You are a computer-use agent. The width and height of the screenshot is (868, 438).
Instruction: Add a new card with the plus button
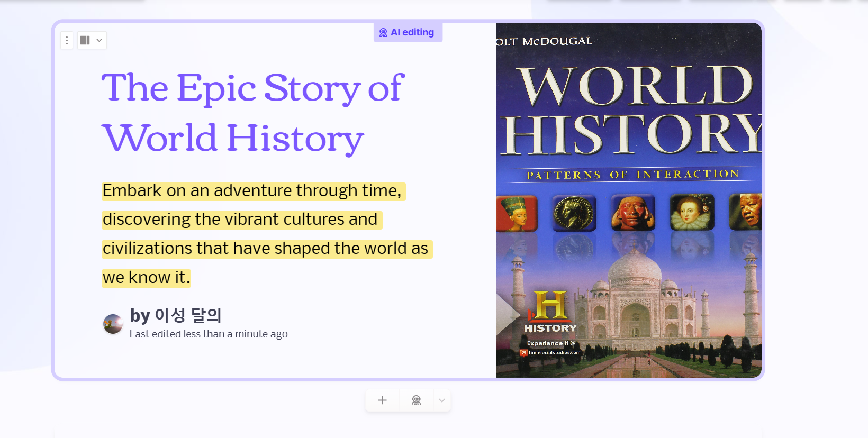(x=382, y=400)
